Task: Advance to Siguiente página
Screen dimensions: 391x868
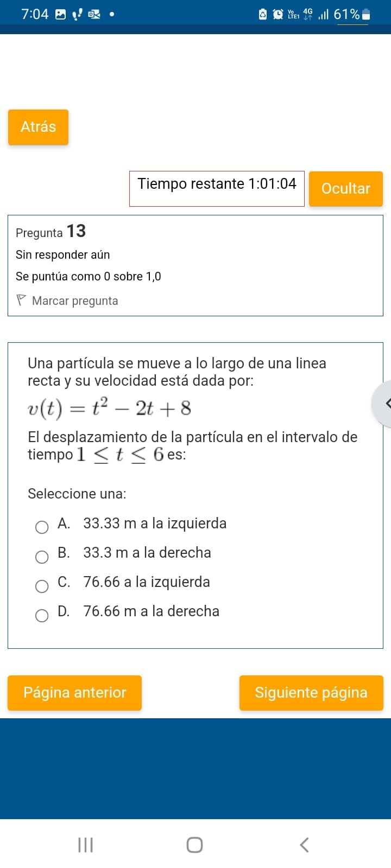Action: click(x=311, y=693)
